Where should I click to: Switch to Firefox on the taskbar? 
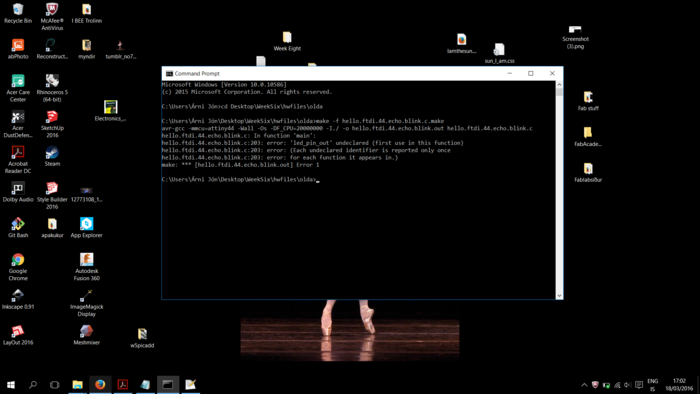coord(100,384)
